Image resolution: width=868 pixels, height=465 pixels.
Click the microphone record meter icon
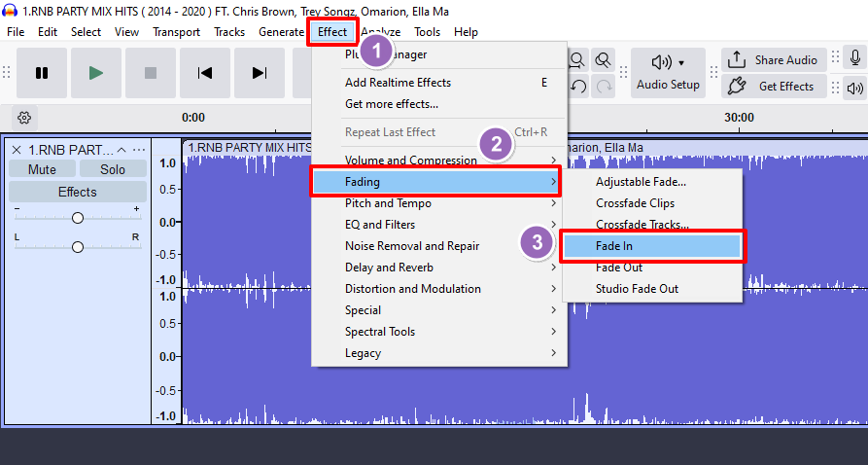pyautogui.click(x=855, y=58)
